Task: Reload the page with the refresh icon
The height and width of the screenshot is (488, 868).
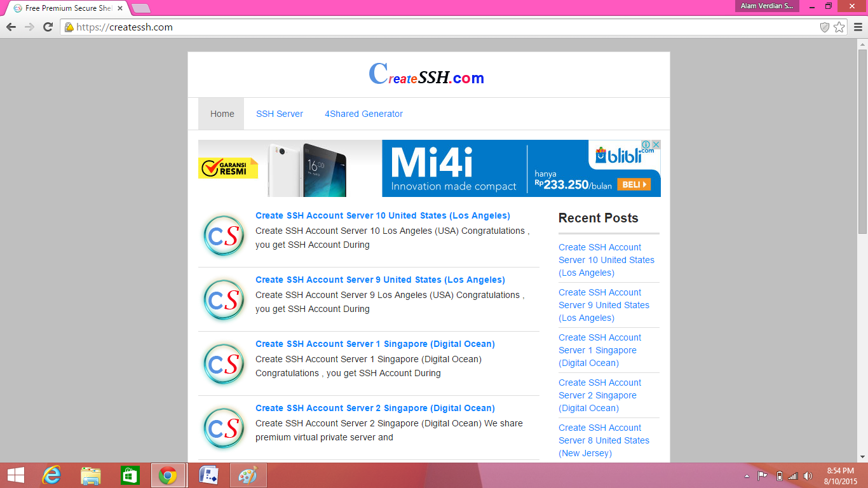Action: [48, 27]
